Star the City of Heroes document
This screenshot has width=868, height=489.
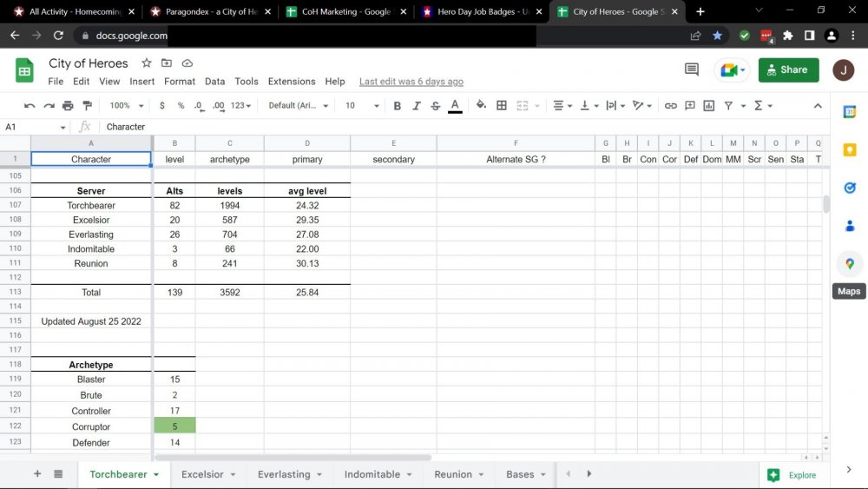coord(147,63)
